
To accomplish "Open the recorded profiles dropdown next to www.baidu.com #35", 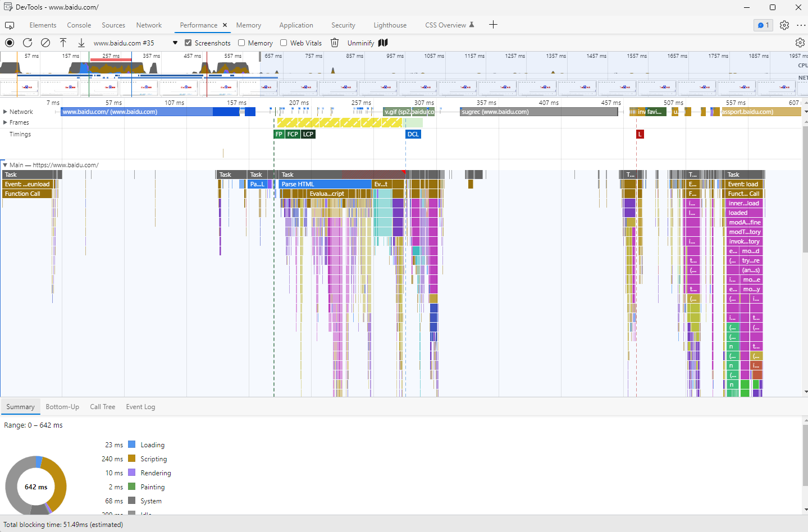I will 175,43.
